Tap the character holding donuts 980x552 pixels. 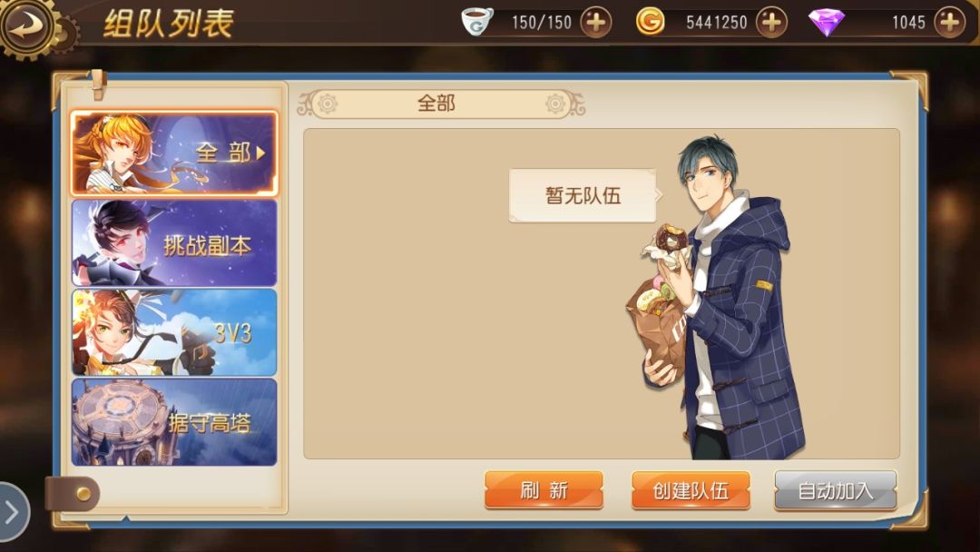[x=719, y=298]
